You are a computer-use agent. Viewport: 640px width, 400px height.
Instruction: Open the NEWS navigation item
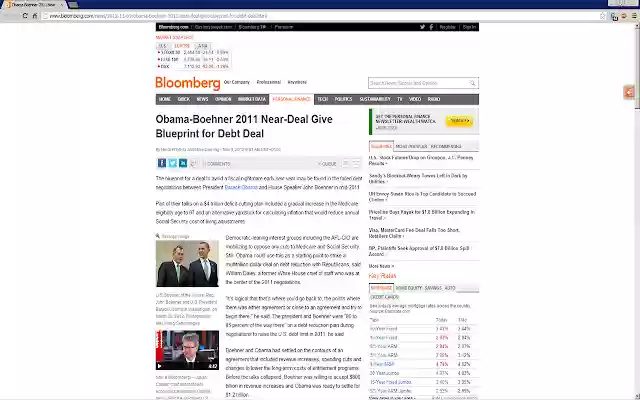click(202, 99)
